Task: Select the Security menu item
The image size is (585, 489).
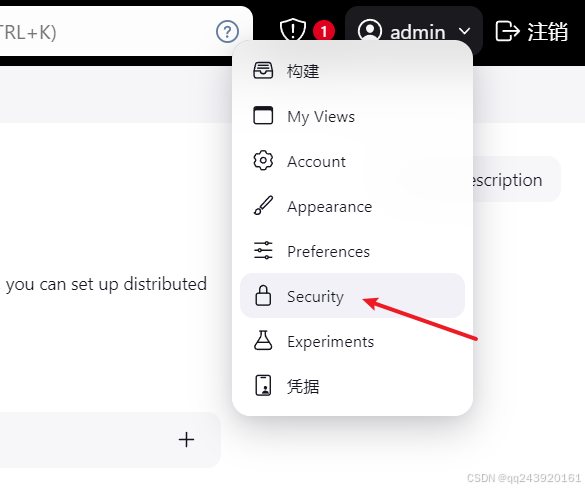Action: [x=352, y=296]
